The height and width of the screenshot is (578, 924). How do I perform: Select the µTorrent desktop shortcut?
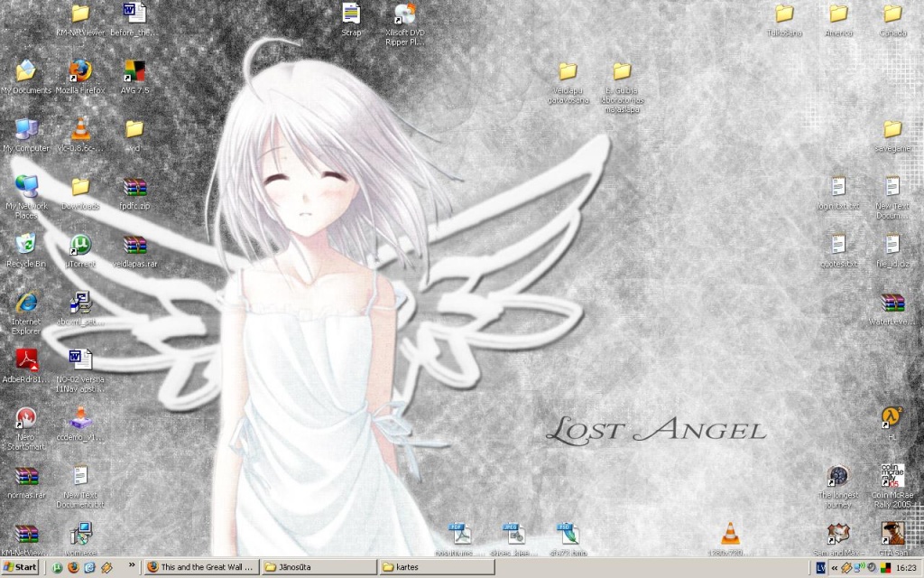coord(80,250)
